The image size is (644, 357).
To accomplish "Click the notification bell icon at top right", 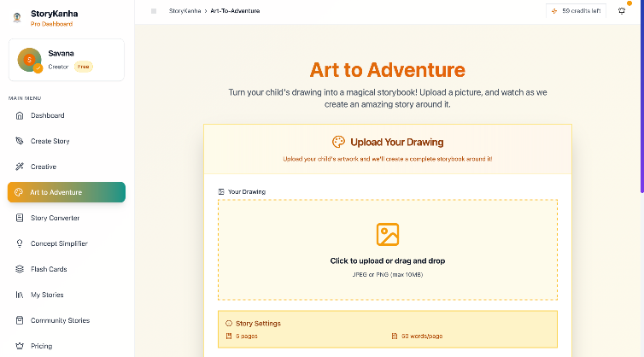I will pyautogui.click(x=621, y=11).
